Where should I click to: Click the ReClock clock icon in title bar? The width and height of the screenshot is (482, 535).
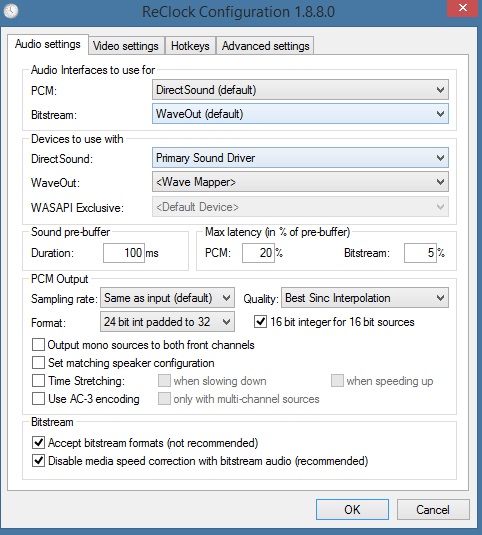tap(11, 11)
